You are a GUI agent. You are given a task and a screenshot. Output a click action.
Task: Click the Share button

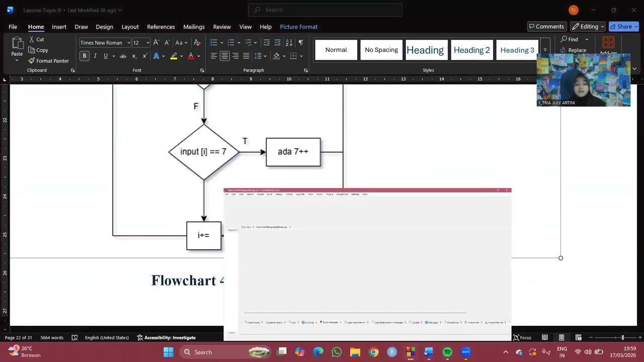point(623,27)
